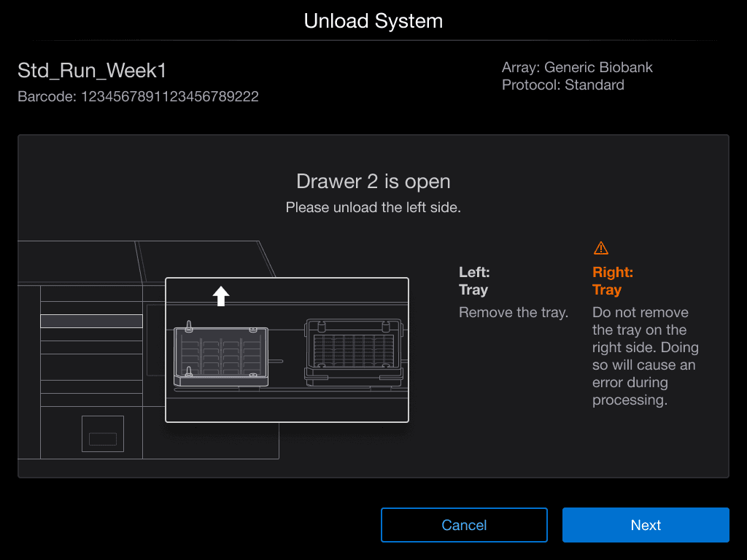Click the 'Unload System' title
The width and height of the screenshot is (747, 560).
373,21
